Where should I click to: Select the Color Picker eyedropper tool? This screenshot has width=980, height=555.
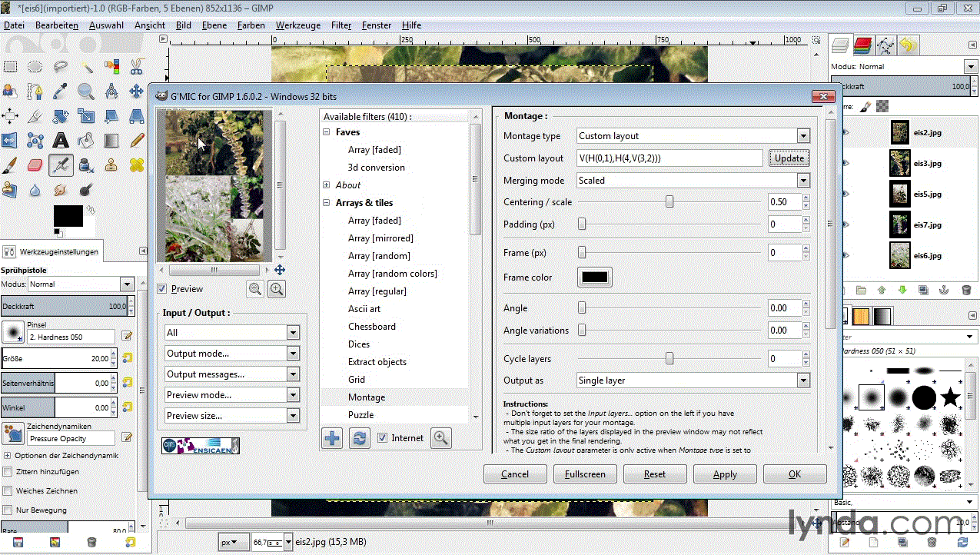click(61, 92)
